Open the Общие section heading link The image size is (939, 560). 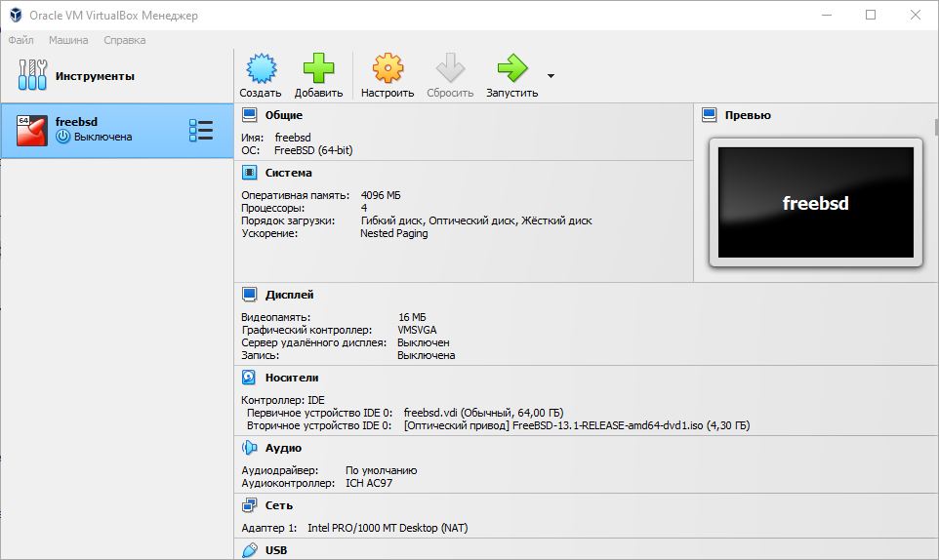pos(284,115)
